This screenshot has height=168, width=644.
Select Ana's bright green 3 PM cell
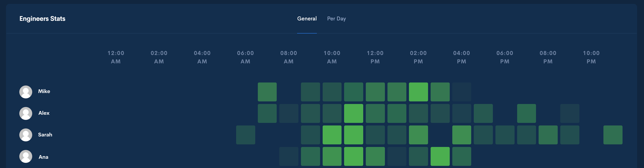pyautogui.click(x=440, y=156)
